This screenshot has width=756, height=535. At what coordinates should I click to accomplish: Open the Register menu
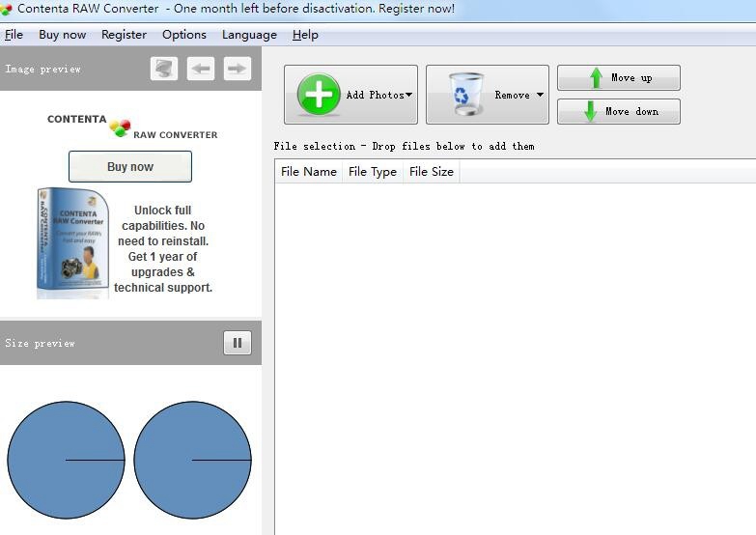click(x=124, y=35)
